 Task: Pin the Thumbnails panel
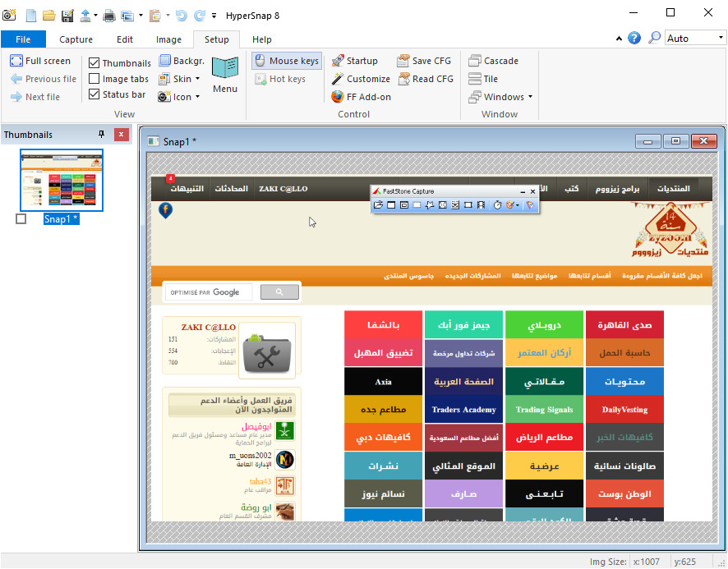[101, 134]
